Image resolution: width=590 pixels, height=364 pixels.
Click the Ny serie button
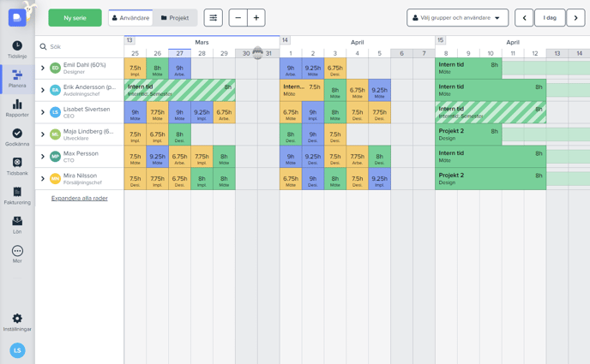coord(75,18)
